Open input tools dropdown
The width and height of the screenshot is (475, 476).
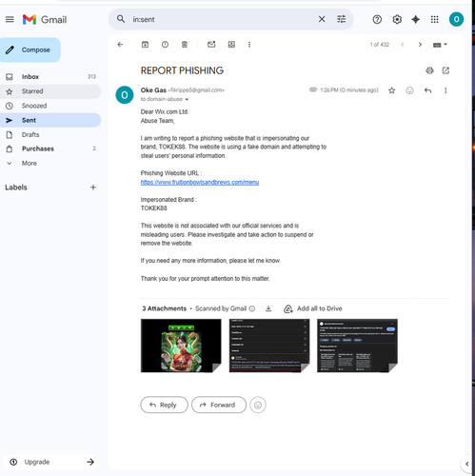(x=440, y=45)
